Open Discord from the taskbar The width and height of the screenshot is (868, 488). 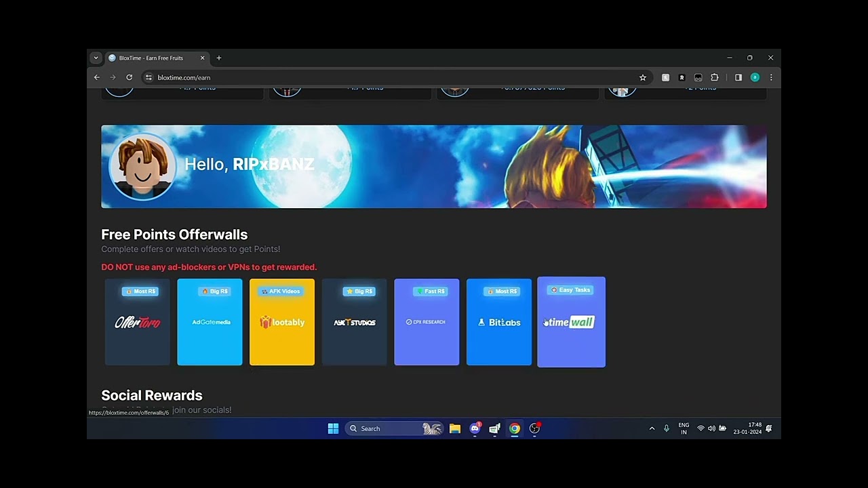[475, 428]
